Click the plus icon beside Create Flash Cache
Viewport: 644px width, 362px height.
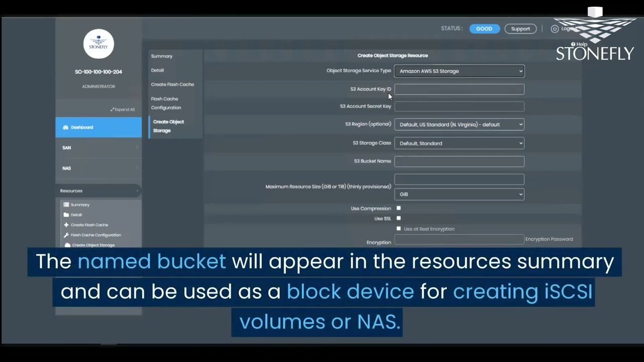point(66,225)
